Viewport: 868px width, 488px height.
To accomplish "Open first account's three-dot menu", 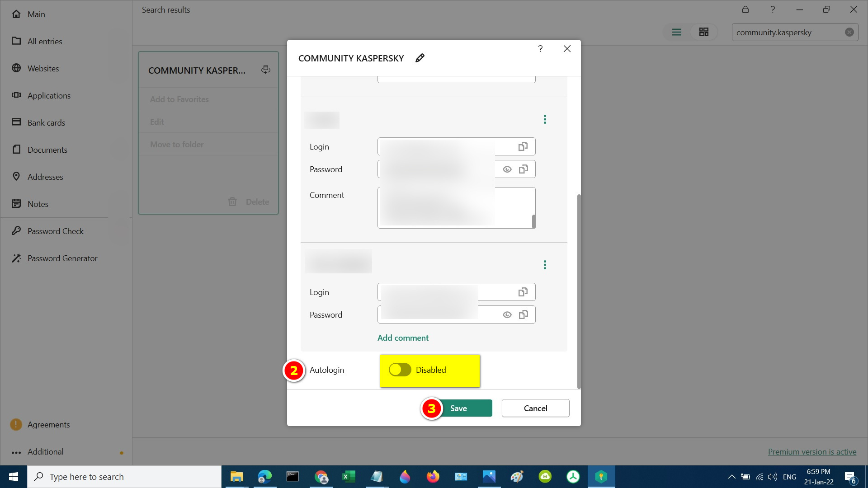I will coord(545,119).
